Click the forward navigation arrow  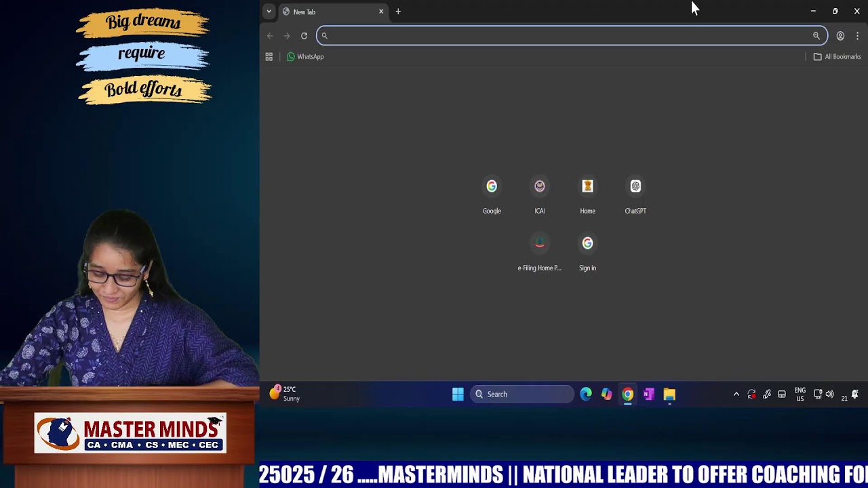287,36
